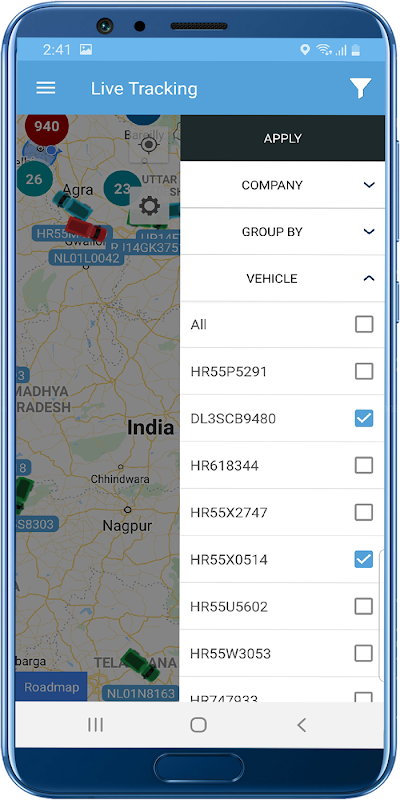
Task: Open map settings gear icon
Action: point(149,206)
